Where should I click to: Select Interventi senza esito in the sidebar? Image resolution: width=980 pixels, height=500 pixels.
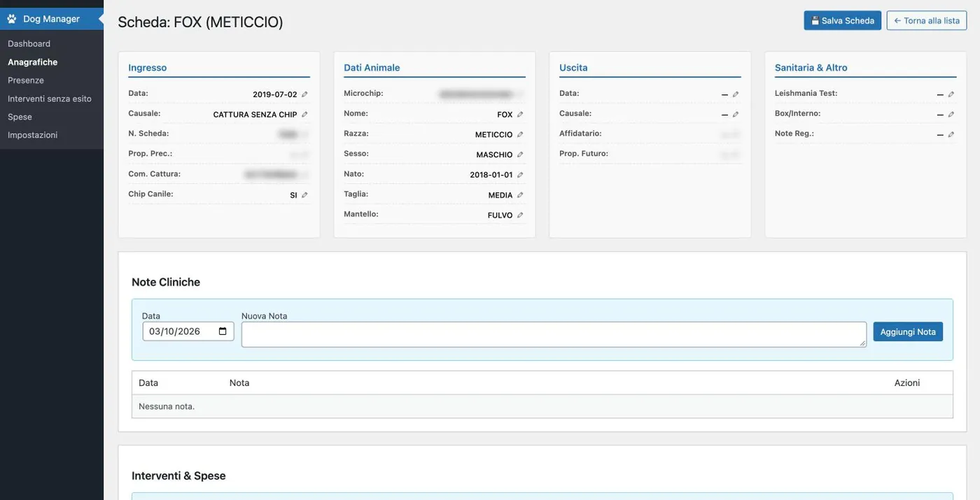click(x=50, y=99)
